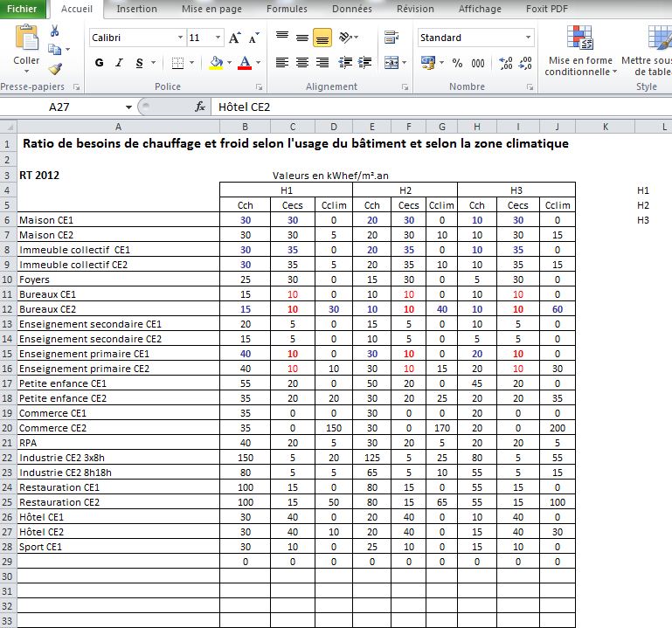Open the Fichier tab
Screen dimensions: 672x628
pyautogui.click(x=23, y=9)
